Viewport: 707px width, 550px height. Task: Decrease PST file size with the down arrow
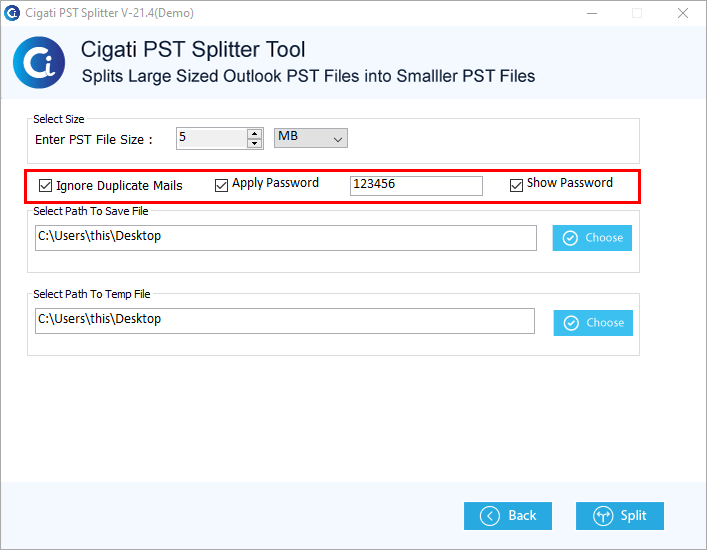pyautogui.click(x=254, y=143)
